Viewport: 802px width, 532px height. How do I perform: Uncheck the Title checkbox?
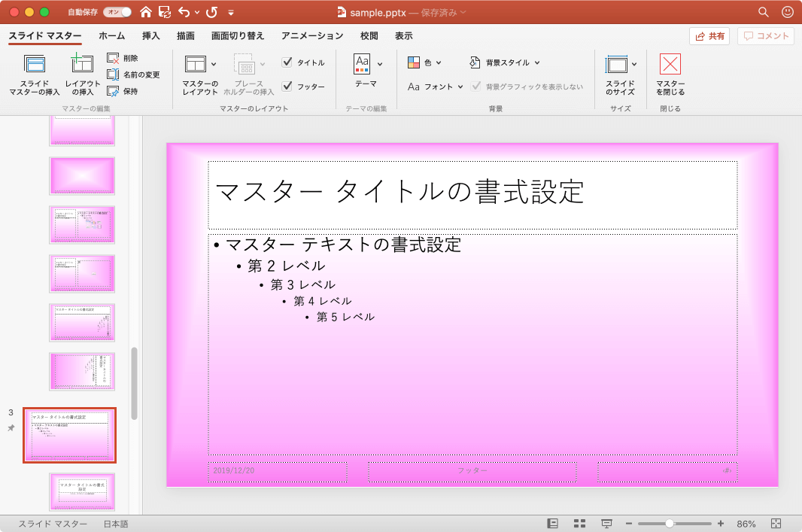coord(287,62)
